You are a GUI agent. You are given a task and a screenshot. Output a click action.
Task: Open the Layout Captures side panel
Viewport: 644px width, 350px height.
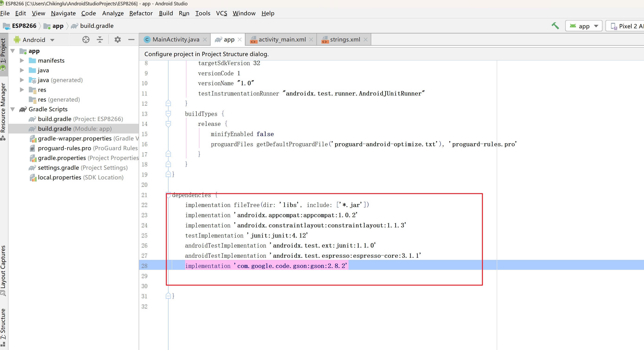click(x=3, y=267)
